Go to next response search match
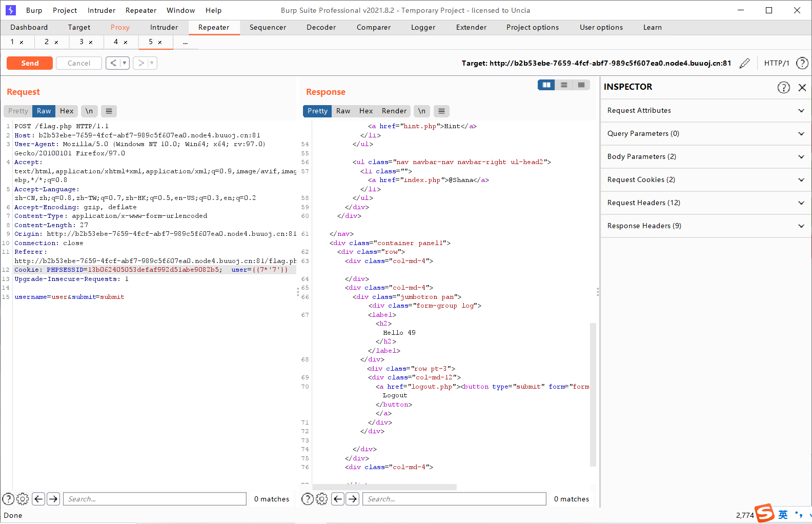 click(x=353, y=499)
